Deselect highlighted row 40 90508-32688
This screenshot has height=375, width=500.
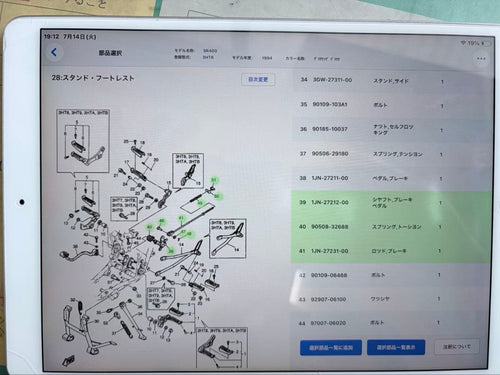[391, 227]
